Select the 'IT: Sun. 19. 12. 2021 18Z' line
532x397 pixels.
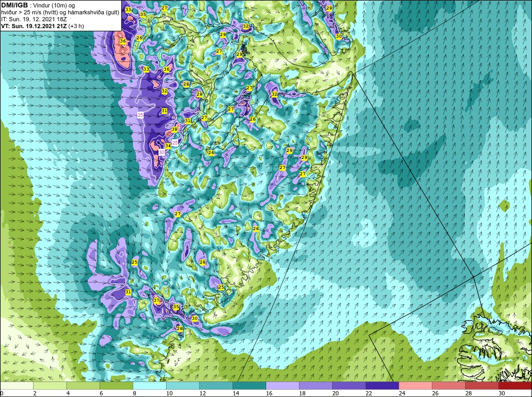[33, 19]
